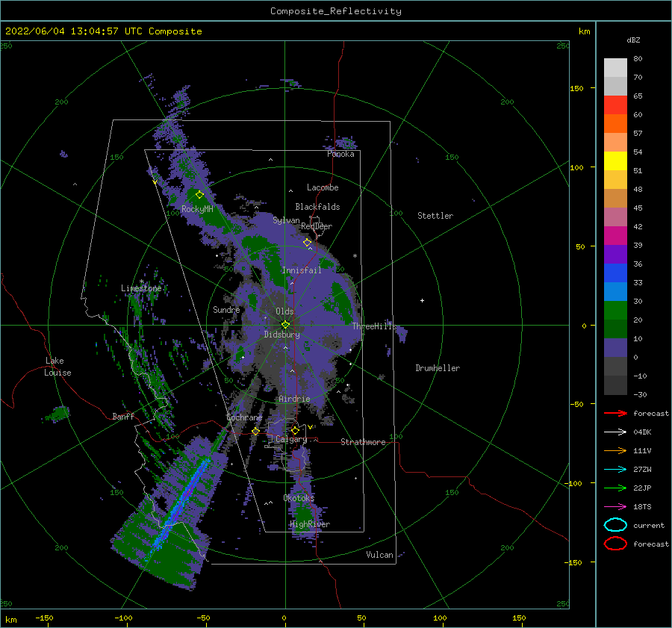Click the Limestone label
This screenshot has height=628, width=672.
[x=141, y=288]
